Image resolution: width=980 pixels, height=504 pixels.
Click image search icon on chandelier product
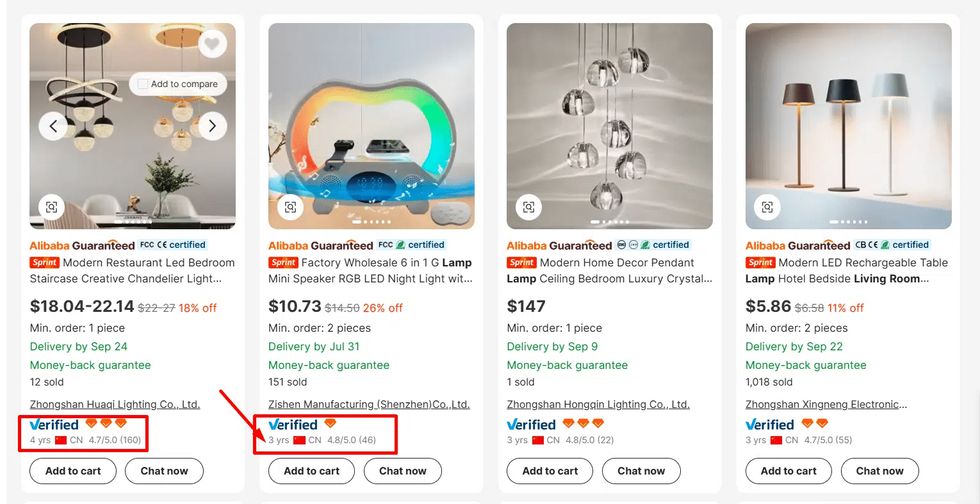coord(52,207)
